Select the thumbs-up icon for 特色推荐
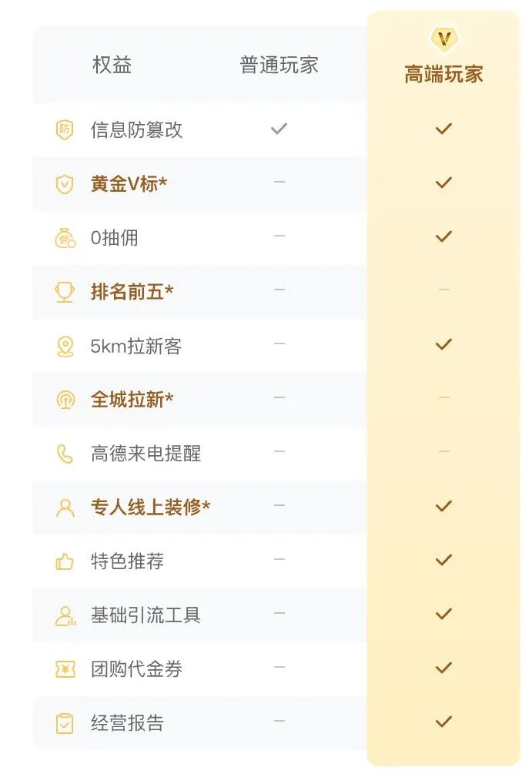Viewport: 532px width, 784px height. coord(65,561)
